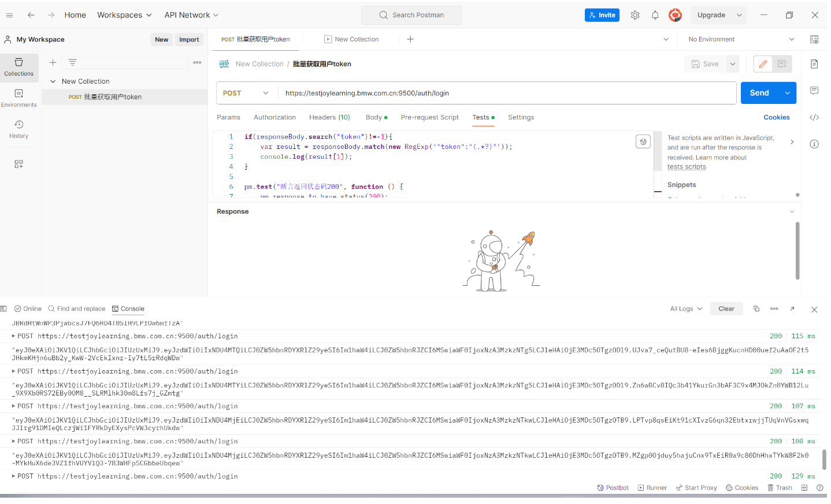Toggle edit mode pencil icon

(763, 64)
